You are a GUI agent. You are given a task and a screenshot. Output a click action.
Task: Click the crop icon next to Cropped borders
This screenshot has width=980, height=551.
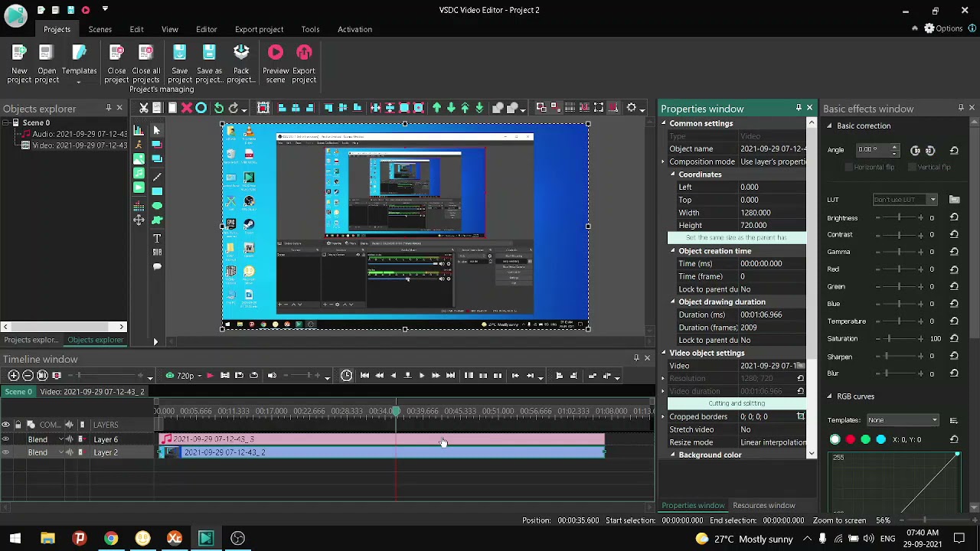[801, 416]
